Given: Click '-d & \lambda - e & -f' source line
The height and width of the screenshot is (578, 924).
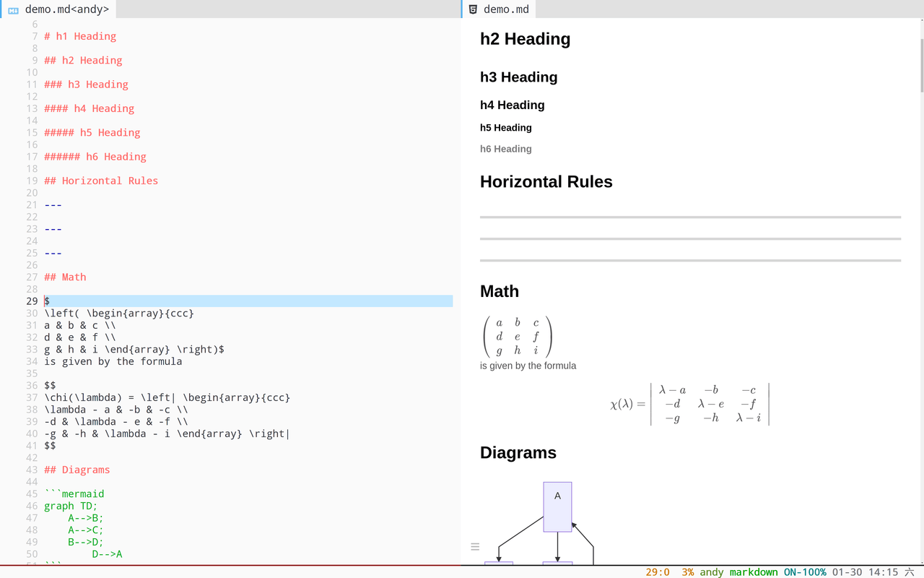Looking at the screenshot, I should [x=116, y=422].
